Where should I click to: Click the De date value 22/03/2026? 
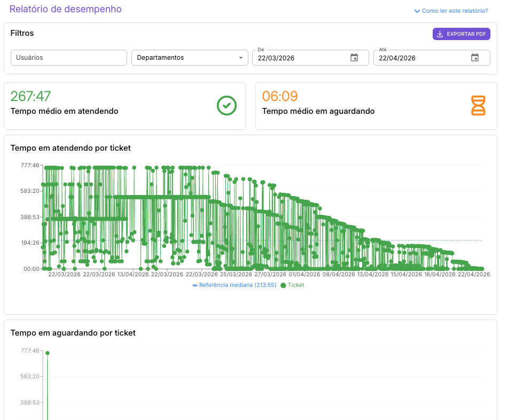(276, 58)
